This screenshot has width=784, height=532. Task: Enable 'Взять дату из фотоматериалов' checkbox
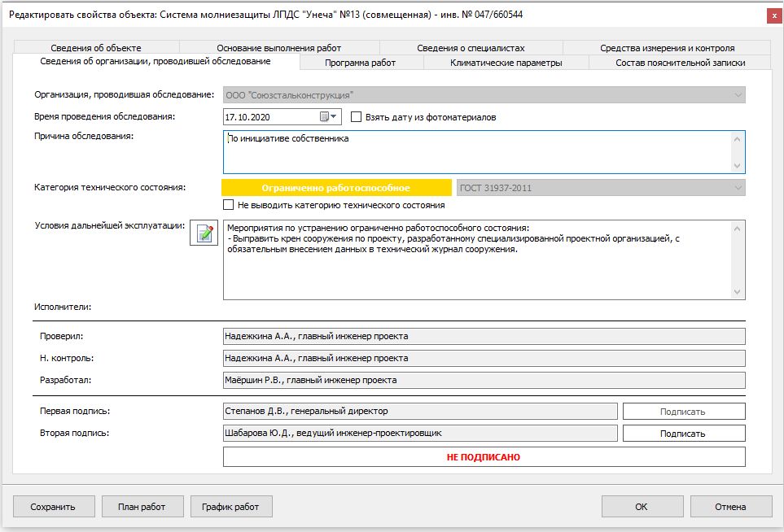tap(356, 117)
